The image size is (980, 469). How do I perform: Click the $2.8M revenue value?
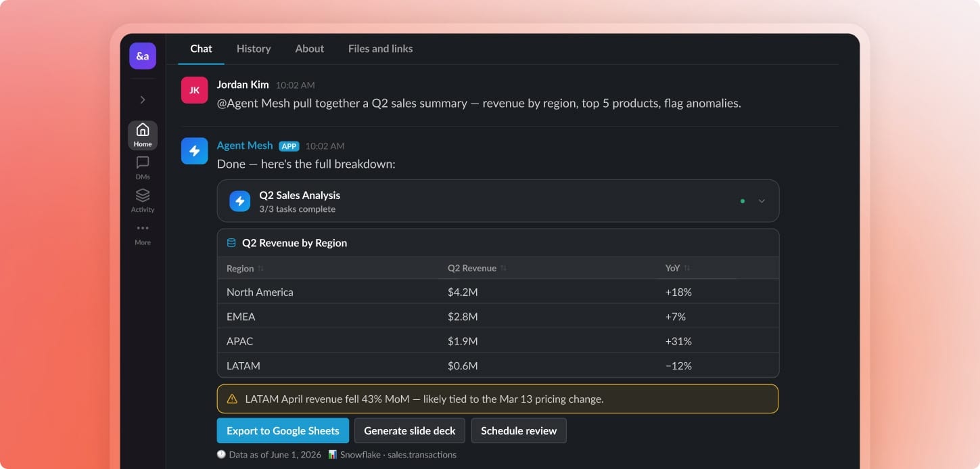[x=463, y=317]
